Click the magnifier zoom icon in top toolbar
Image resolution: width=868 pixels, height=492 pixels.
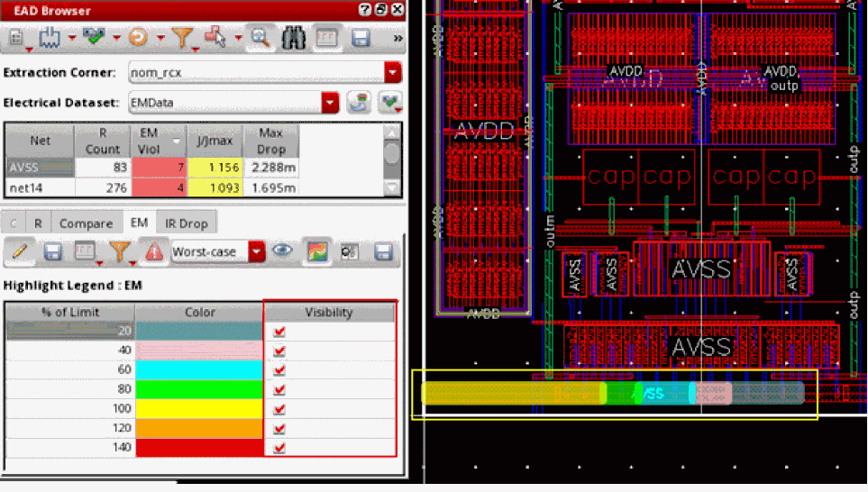260,39
